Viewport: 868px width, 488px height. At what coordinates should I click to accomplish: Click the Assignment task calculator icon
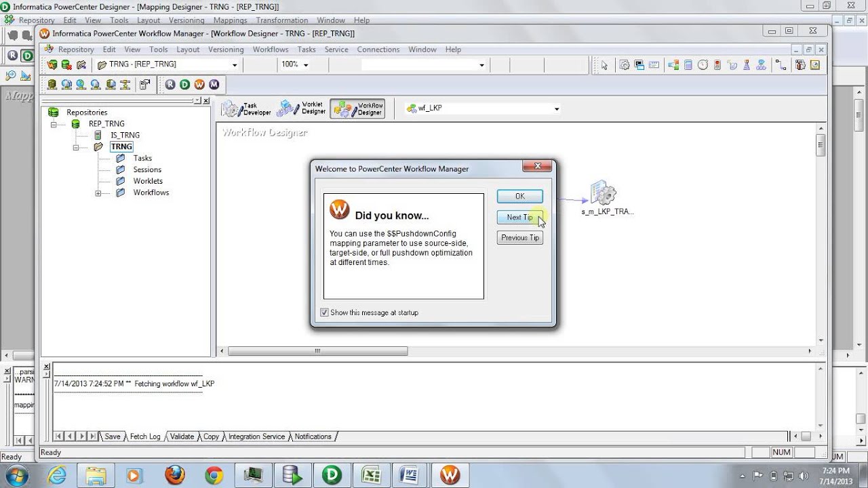click(688, 65)
